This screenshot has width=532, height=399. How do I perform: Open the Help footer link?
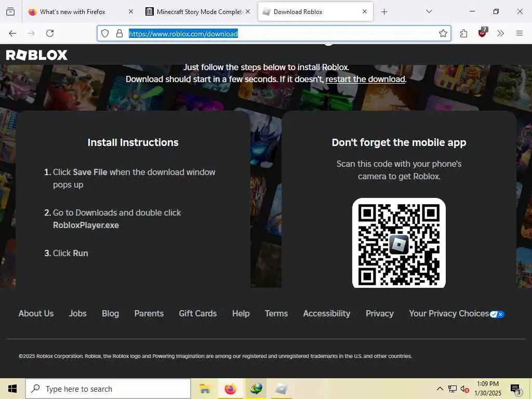coord(241,313)
